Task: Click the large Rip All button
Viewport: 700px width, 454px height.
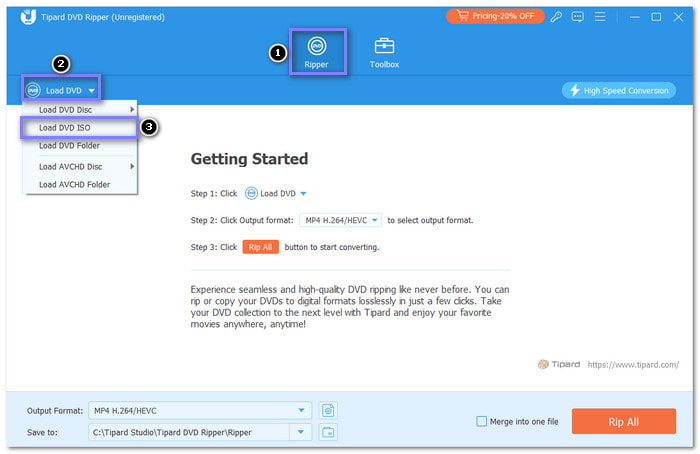Action: (x=624, y=421)
